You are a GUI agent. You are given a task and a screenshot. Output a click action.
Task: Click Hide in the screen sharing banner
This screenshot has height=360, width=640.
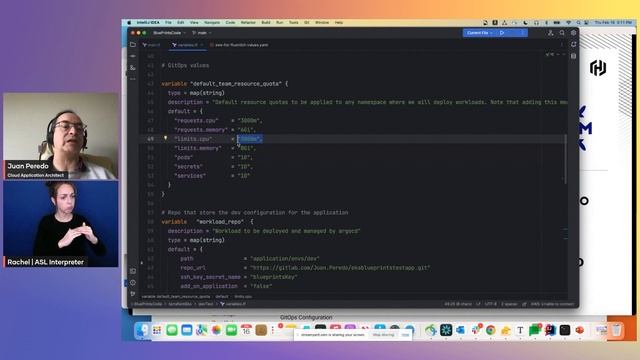(x=405, y=335)
